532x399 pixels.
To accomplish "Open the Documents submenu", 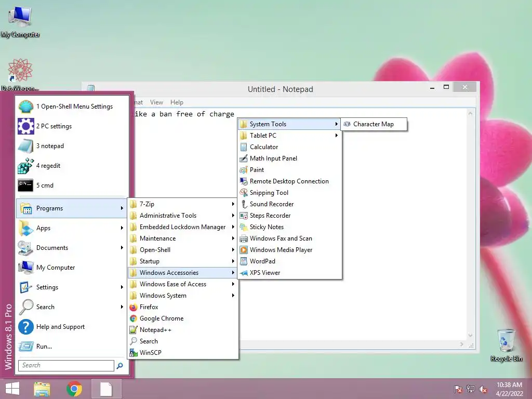I will (72, 248).
